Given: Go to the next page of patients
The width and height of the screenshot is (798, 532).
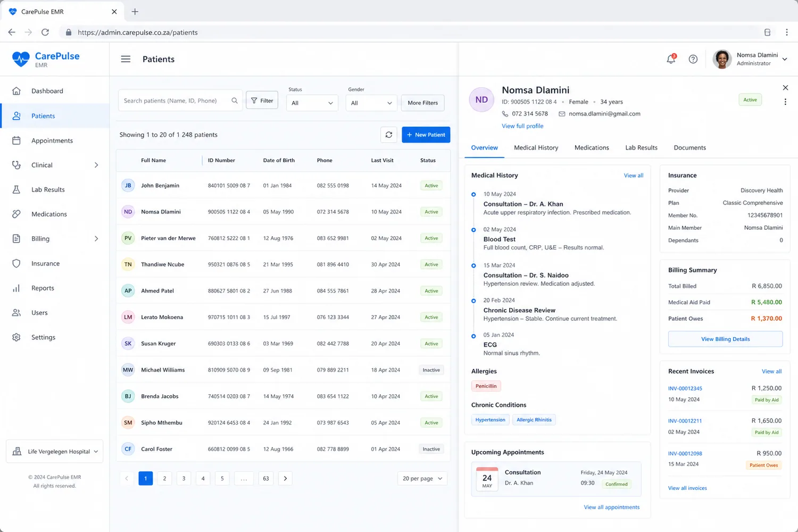Looking at the screenshot, I should pyautogui.click(x=285, y=478).
